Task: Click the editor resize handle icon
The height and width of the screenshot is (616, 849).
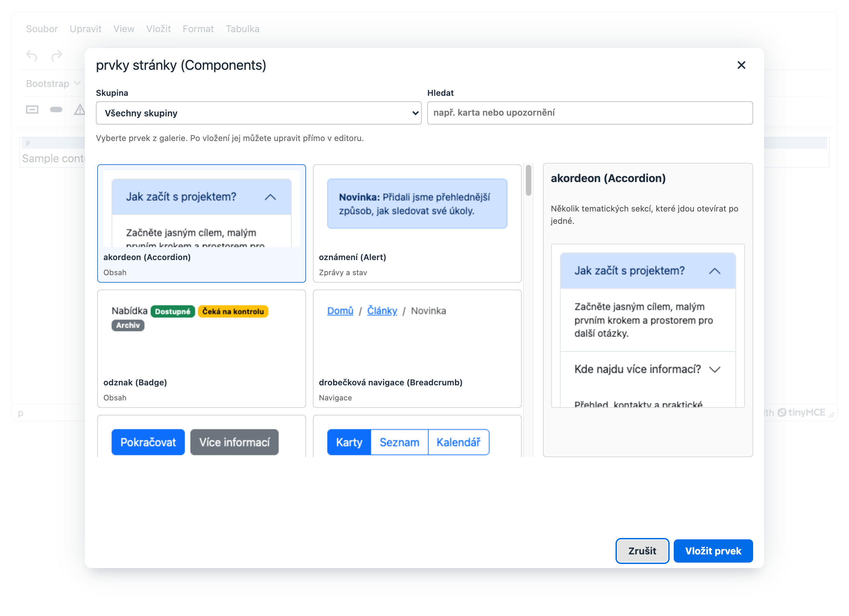Action: 832,414
